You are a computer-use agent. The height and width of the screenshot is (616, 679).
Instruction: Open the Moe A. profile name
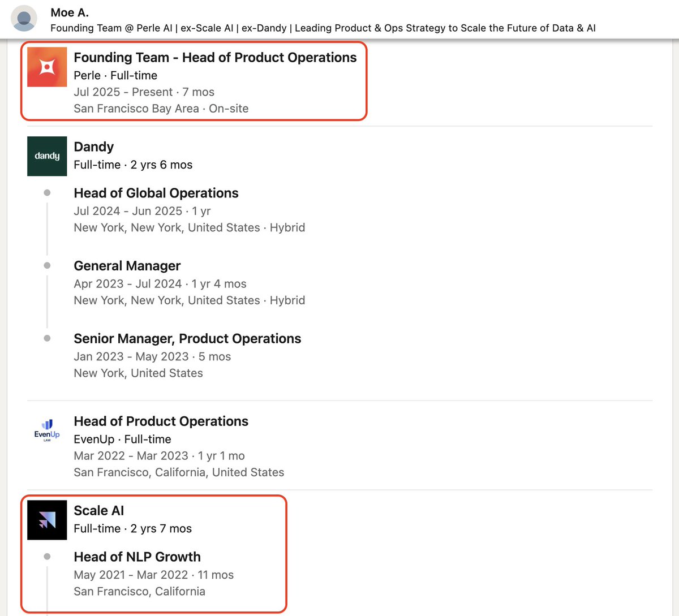coord(70,12)
